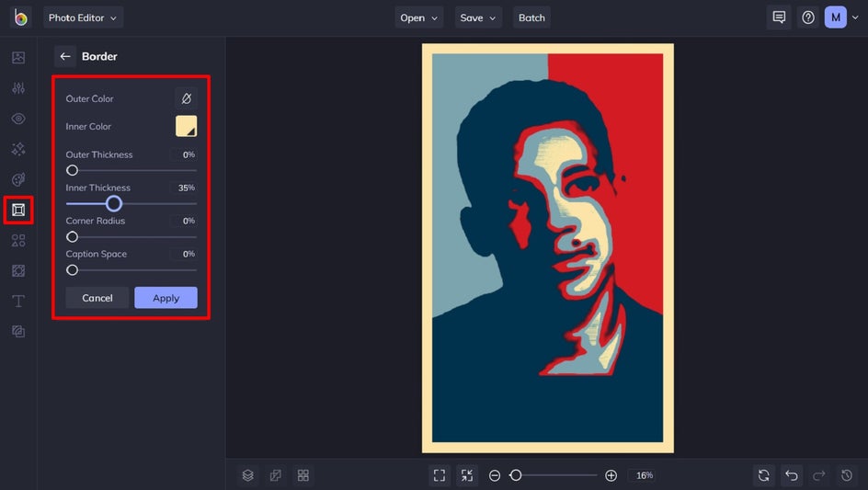
Task: Open the feedback chat icon
Action: (x=779, y=17)
